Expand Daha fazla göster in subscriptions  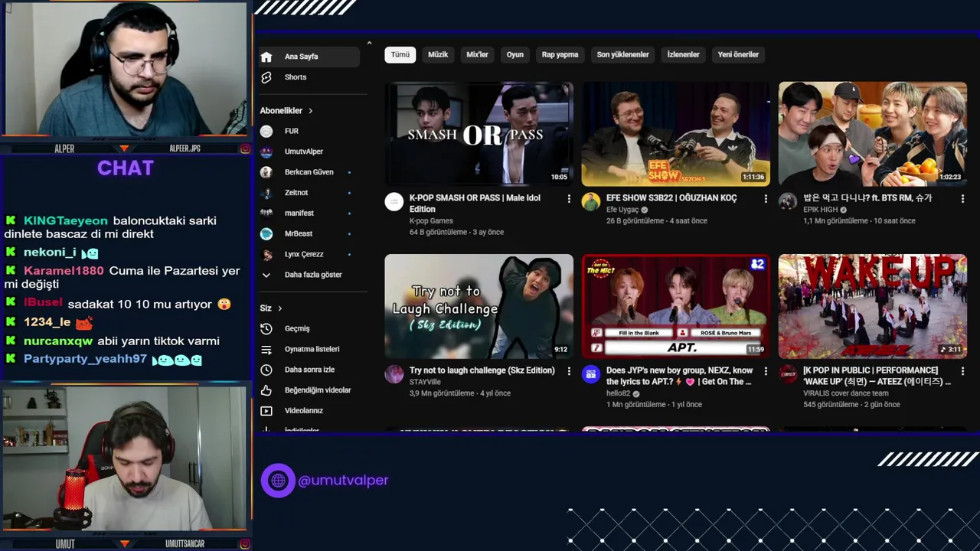312,275
